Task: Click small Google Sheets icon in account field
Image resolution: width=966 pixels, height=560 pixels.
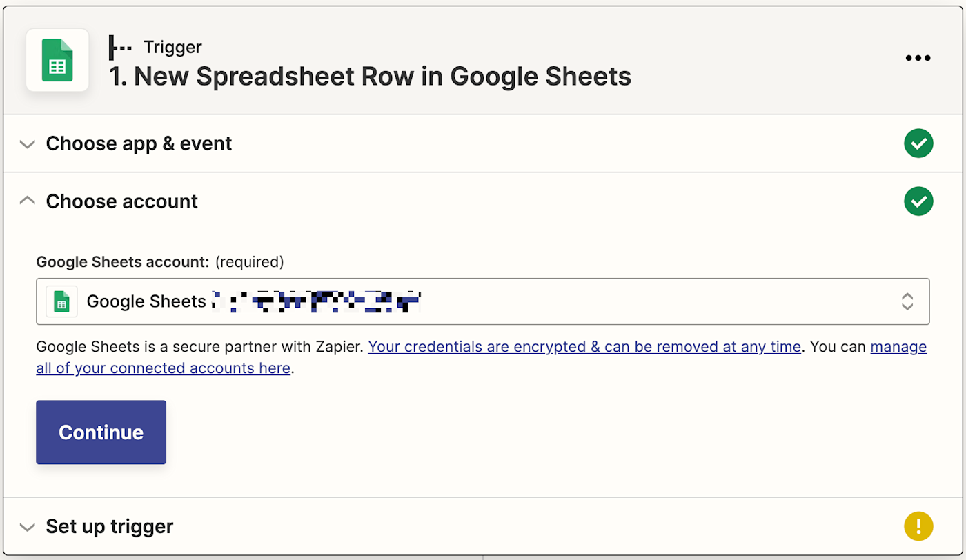Action: point(61,301)
